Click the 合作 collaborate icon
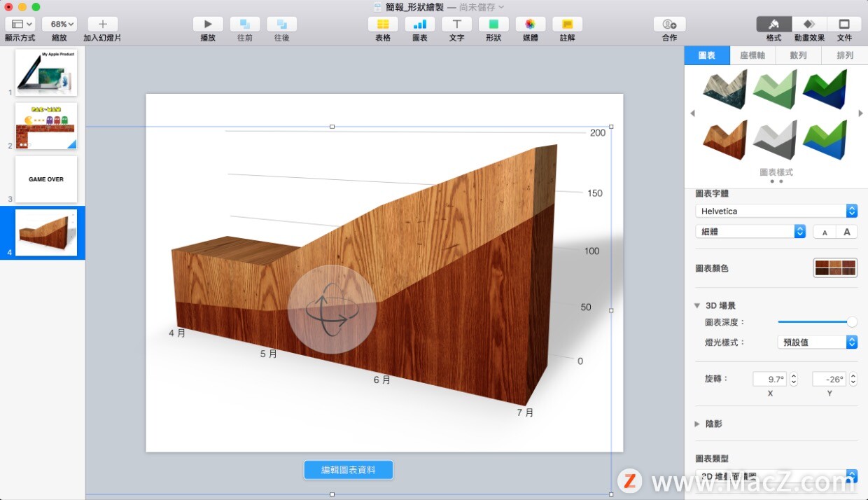This screenshot has width=868, height=500. point(669,24)
